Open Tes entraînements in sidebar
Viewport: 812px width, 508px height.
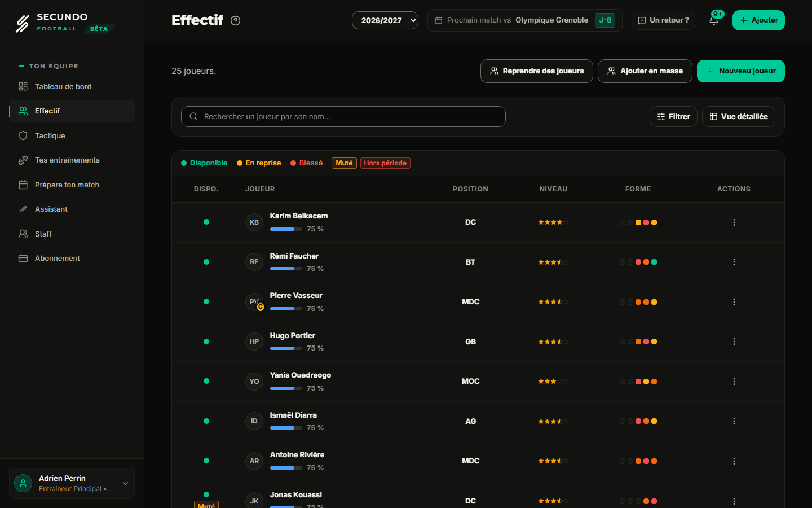(x=72, y=160)
